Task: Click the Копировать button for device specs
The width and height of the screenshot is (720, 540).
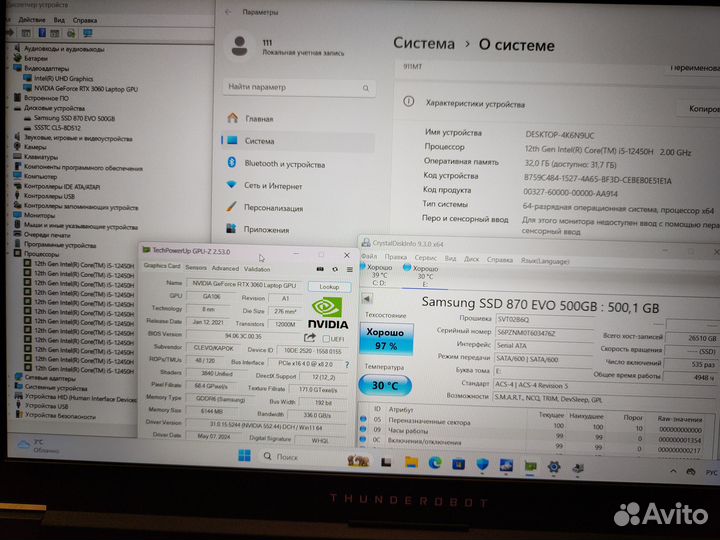Action: [700, 109]
